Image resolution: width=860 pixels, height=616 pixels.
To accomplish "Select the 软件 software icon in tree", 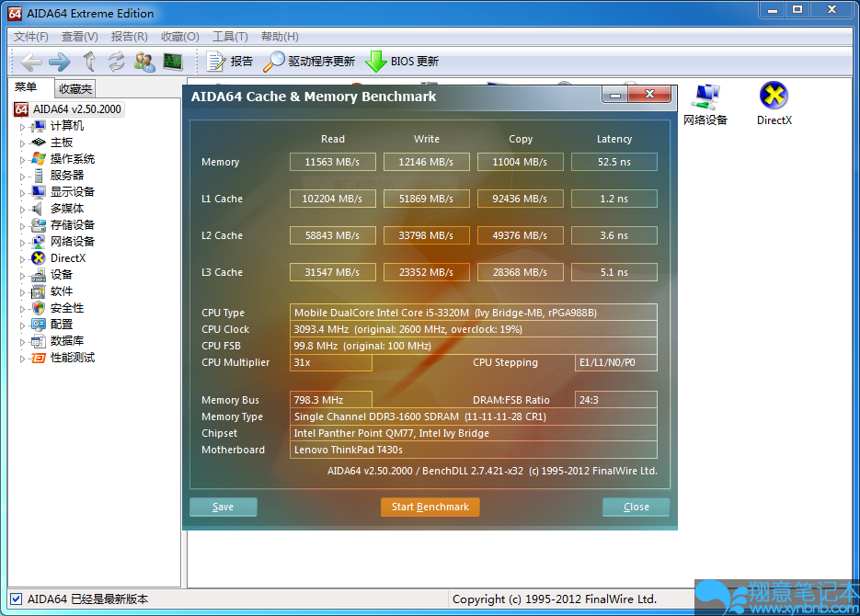I will tap(39, 291).
